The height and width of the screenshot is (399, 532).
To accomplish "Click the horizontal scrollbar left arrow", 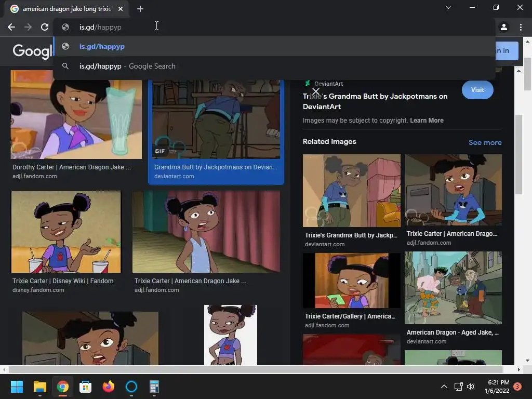I will pos(4,369).
